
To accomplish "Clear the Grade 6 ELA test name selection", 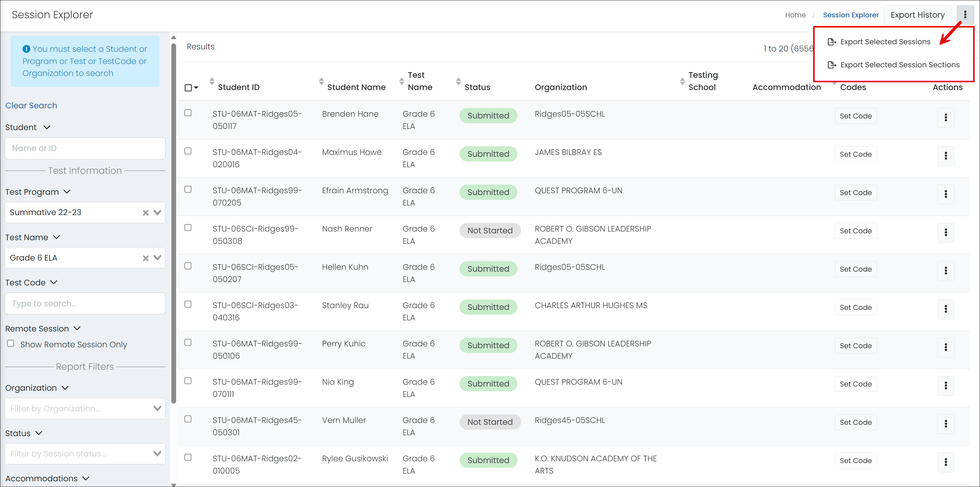I will tap(145, 258).
